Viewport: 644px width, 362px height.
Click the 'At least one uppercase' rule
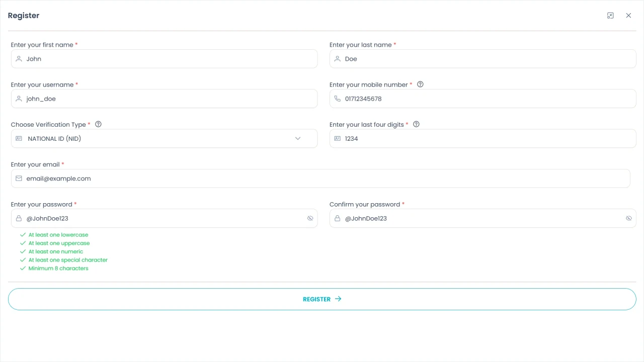click(59, 243)
